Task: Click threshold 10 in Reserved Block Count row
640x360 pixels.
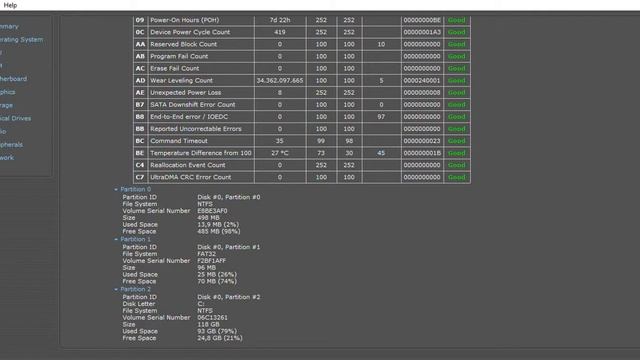Action: pos(381,44)
